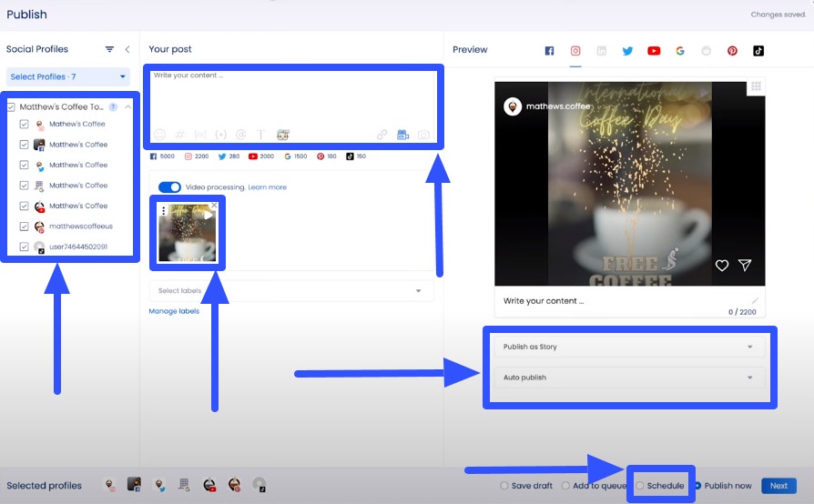
Task: Collapse the Matthew's Coffee group chevron
Action: (x=127, y=106)
